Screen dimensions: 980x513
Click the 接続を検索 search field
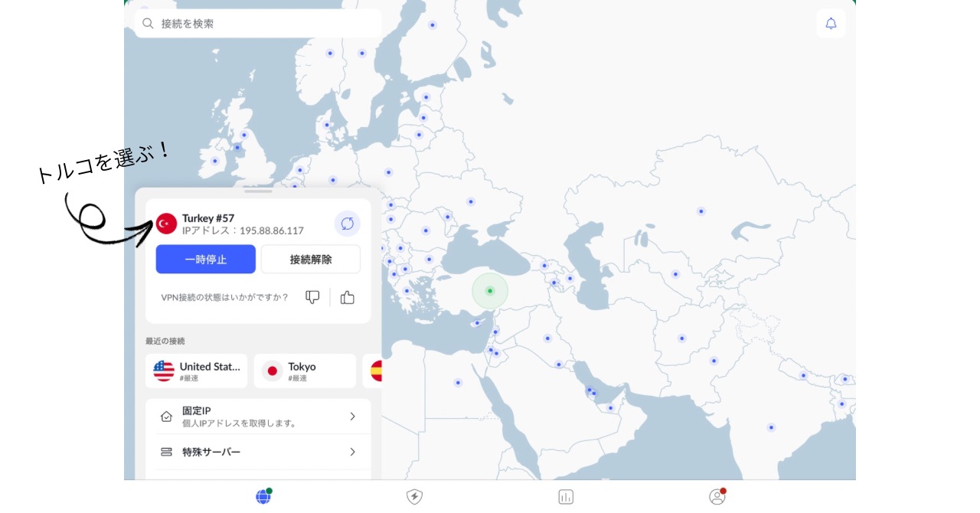point(258,24)
